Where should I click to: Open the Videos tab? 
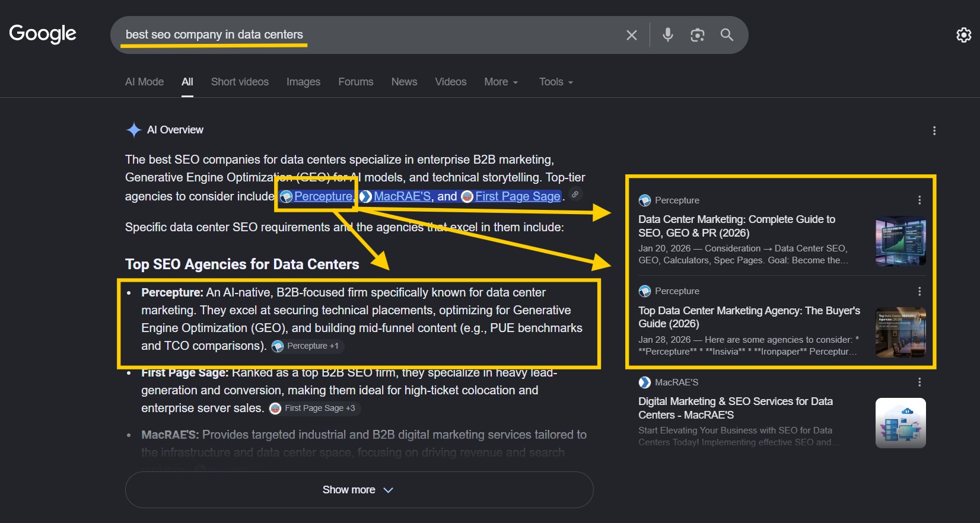(x=451, y=82)
